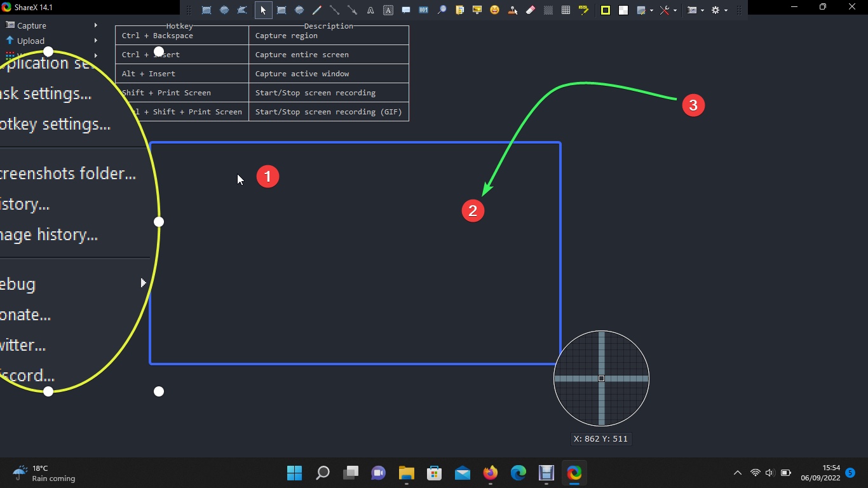Image resolution: width=868 pixels, height=488 pixels.
Task: Pick the highlighter tool
Action: (x=584, y=10)
